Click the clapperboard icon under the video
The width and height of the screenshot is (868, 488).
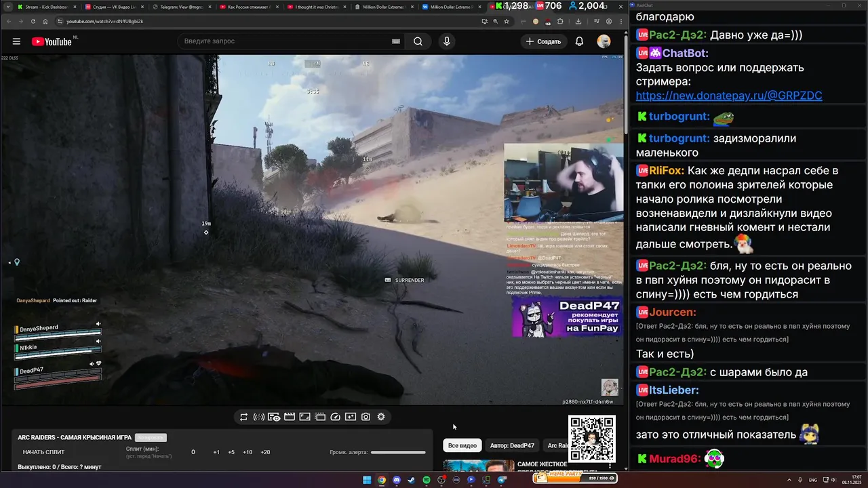point(290,417)
